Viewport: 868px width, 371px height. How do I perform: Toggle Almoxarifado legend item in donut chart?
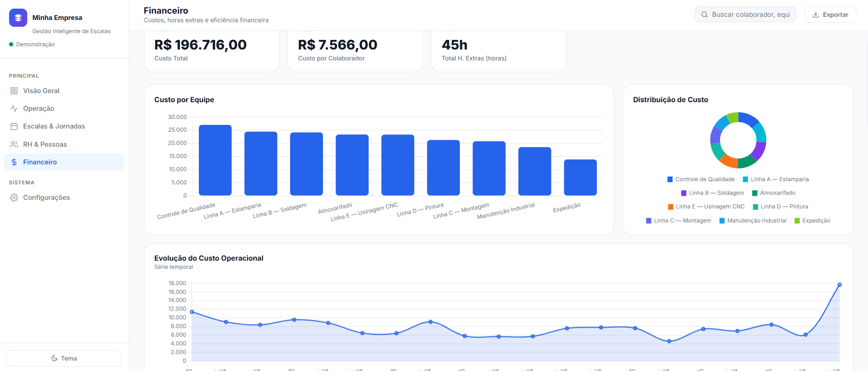pyautogui.click(x=774, y=193)
